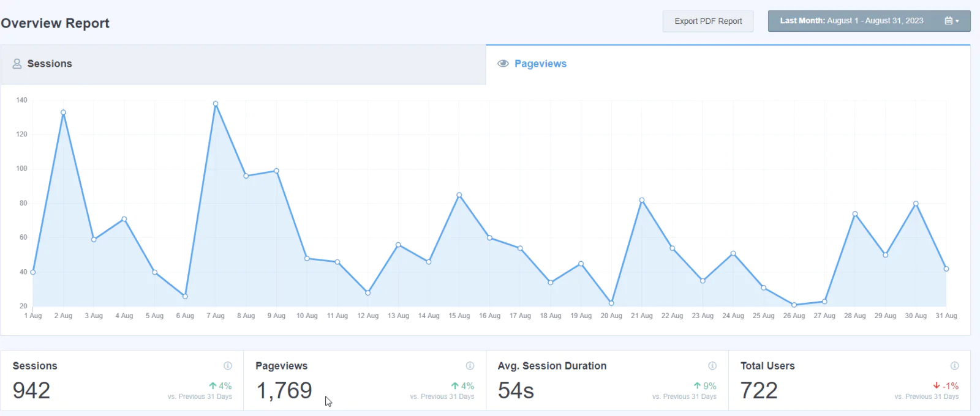Screen dimensions: 980x416
Task: Select the 30 Aug data point on chart
Action: (x=916, y=204)
